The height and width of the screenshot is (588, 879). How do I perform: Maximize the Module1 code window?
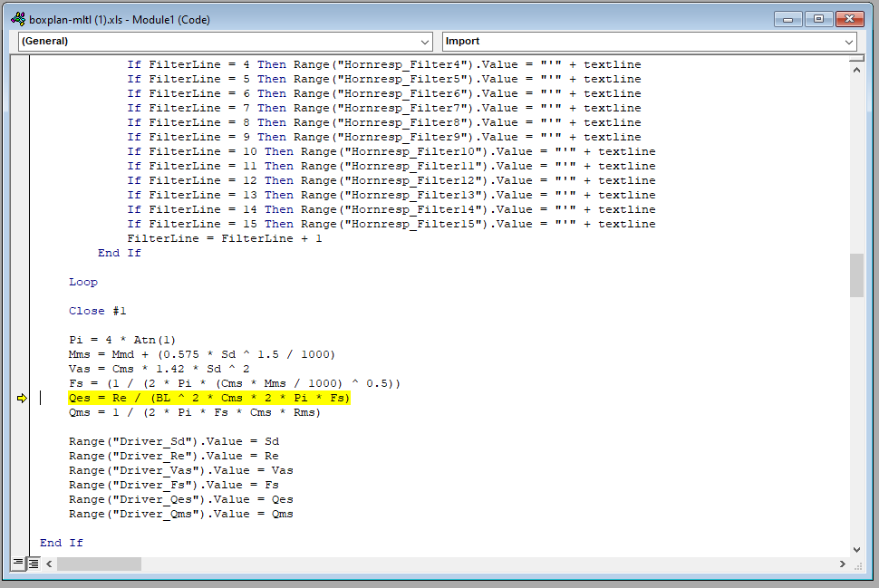point(818,20)
